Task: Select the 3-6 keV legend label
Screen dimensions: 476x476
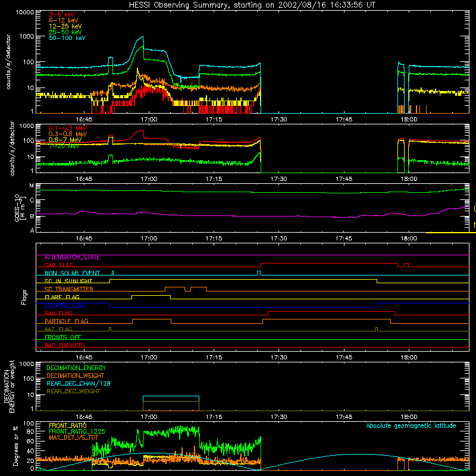Action: tap(61, 14)
